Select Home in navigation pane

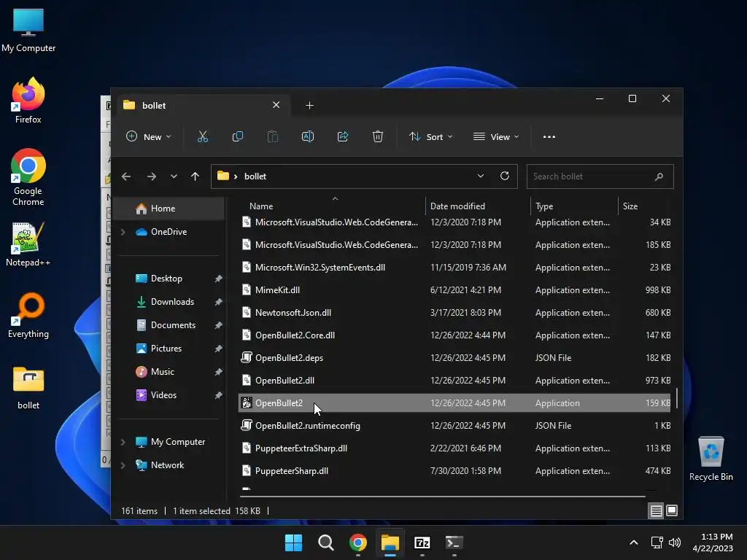click(x=169, y=209)
